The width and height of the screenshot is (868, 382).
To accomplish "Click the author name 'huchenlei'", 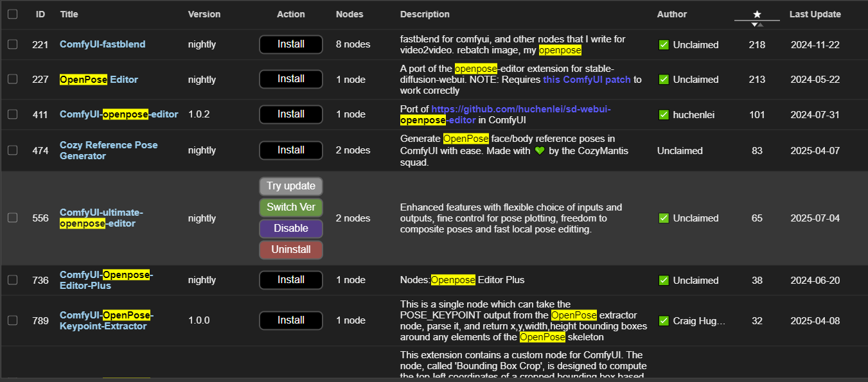I will pos(694,115).
